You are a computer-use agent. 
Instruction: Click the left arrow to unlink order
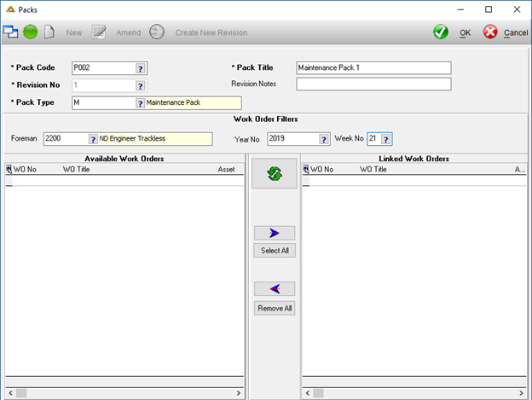coord(275,289)
